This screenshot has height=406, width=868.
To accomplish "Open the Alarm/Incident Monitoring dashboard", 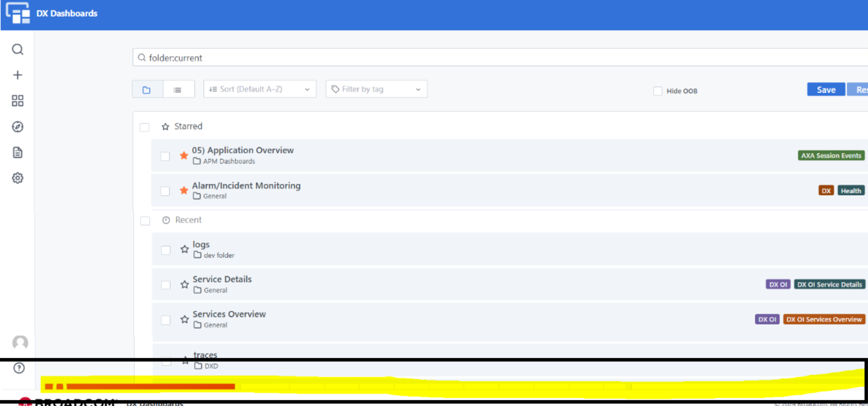I will [246, 185].
